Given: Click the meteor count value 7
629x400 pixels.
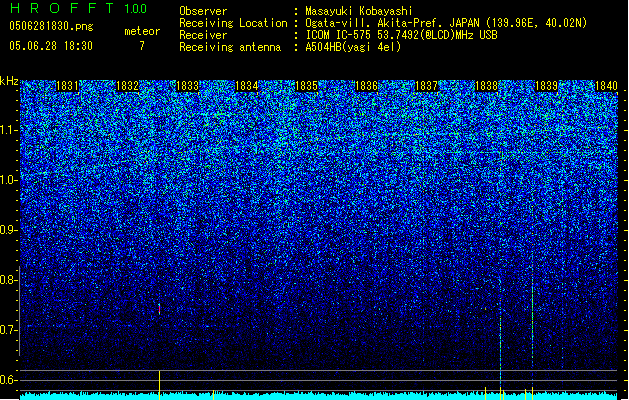Looking at the screenshot, I should [142, 46].
